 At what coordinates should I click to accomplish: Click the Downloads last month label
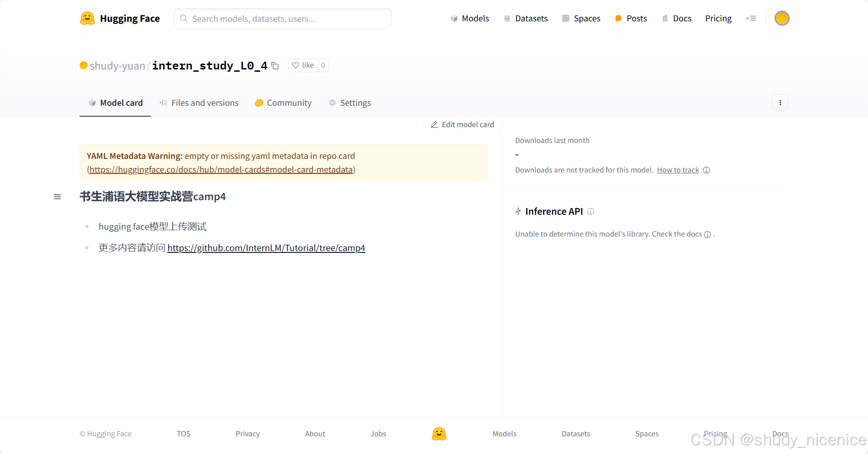pyautogui.click(x=552, y=141)
